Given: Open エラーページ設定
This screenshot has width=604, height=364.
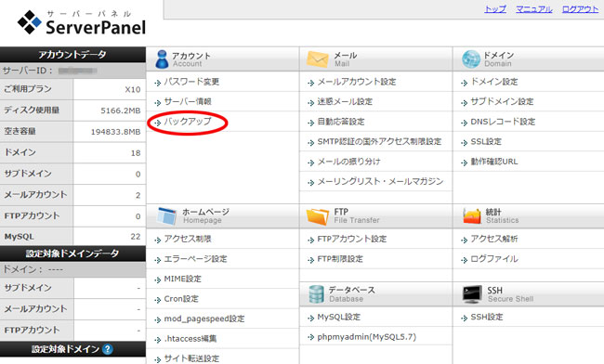Looking at the screenshot, I should click(x=195, y=259).
